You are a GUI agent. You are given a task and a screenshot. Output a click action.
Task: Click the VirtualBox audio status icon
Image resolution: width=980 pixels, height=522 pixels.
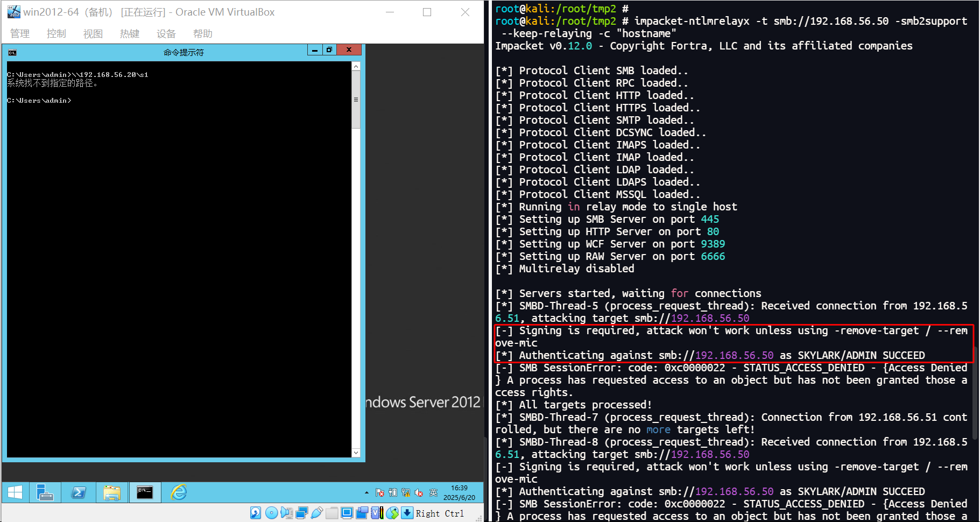[x=287, y=513]
